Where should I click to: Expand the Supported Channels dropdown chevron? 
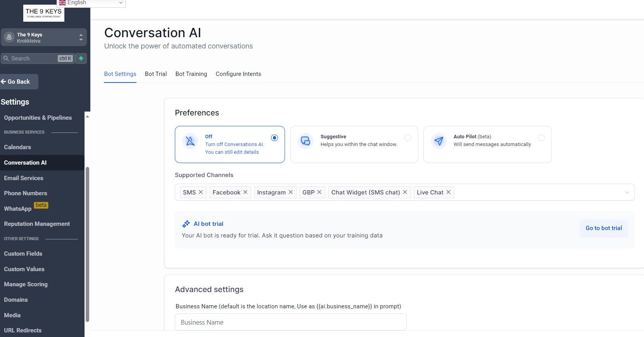[x=627, y=193]
